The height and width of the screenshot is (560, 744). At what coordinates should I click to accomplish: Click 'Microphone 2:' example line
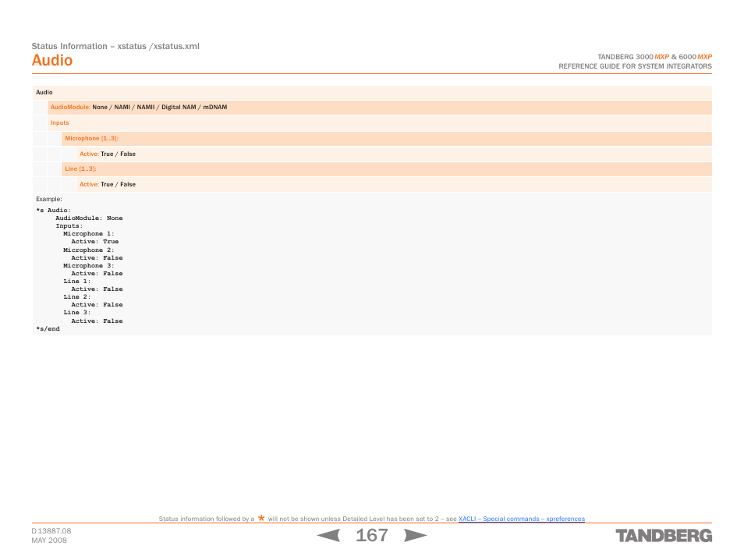(89, 250)
